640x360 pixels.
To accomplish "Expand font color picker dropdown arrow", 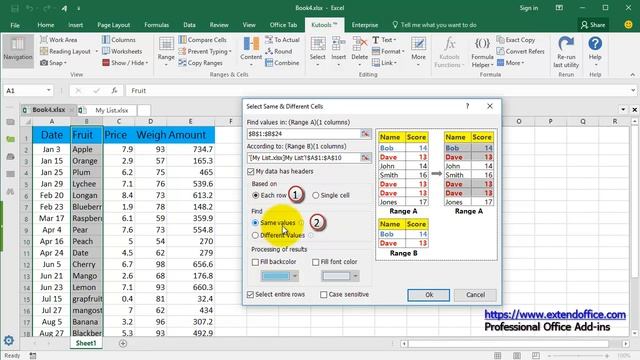I will (x=355, y=276).
